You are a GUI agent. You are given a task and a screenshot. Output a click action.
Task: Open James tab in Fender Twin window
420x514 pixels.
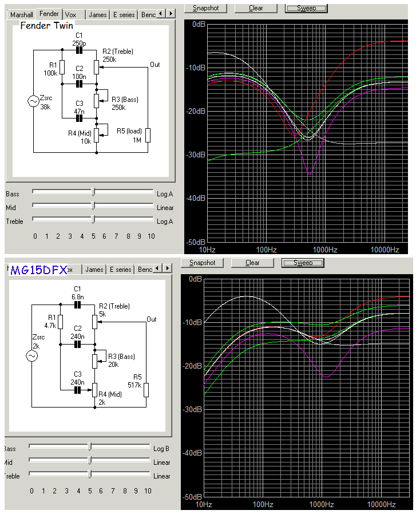pyautogui.click(x=98, y=15)
